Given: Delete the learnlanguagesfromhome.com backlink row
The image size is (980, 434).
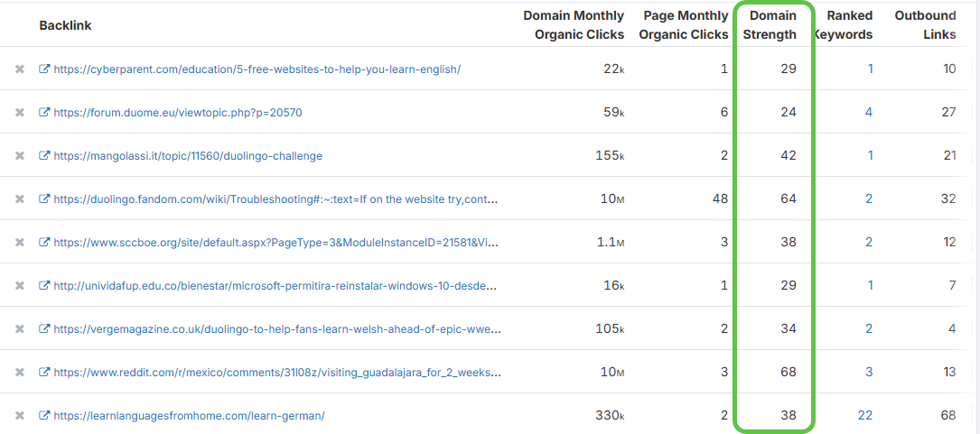Looking at the screenshot, I should pyautogui.click(x=19, y=416).
